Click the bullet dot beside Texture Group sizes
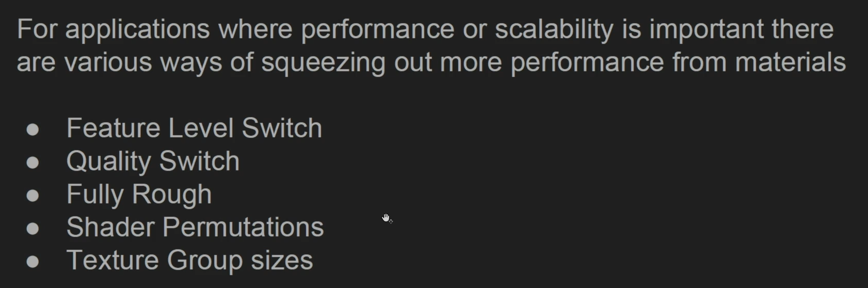 point(33,262)
